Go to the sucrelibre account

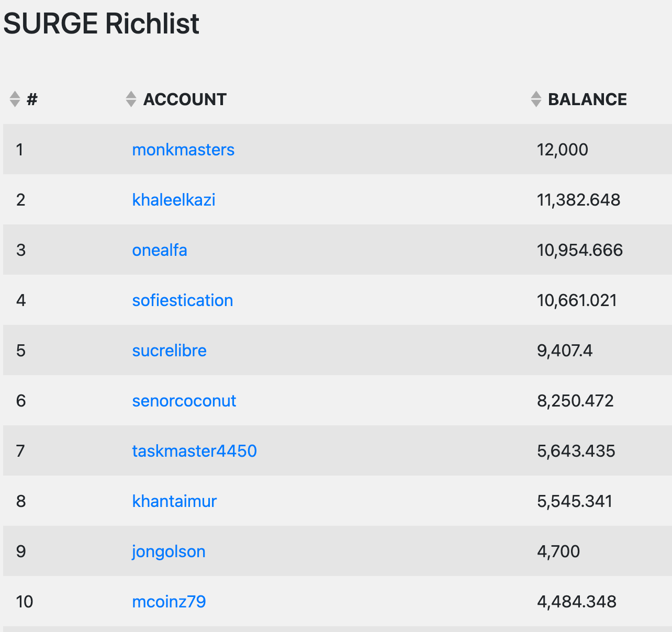pyautogui.click(x=169, y=351)
